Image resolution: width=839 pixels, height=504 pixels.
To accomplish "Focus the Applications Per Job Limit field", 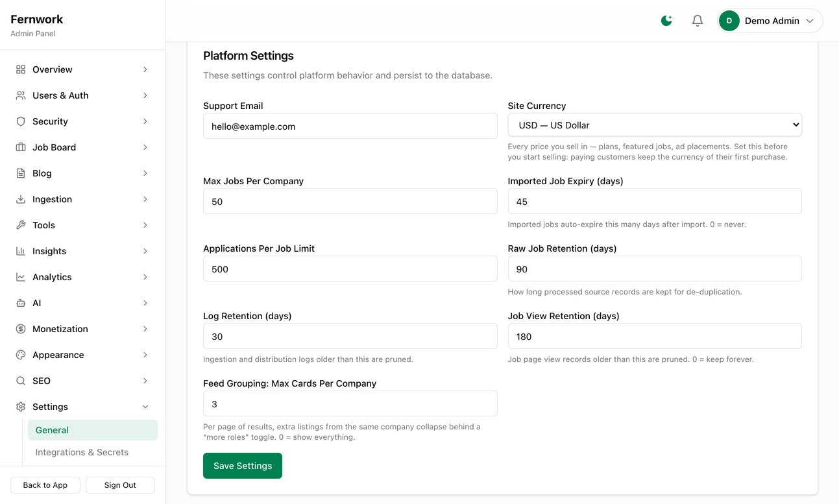I will point(350,269).
